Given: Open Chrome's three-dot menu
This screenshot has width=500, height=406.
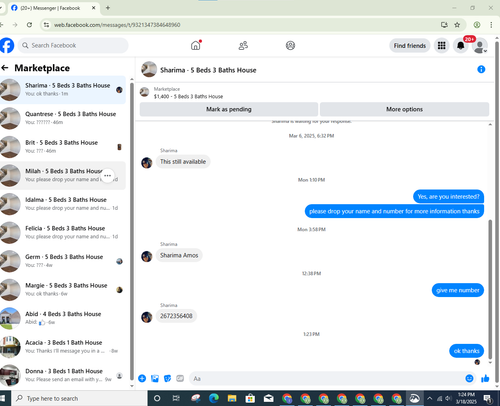Looking at the screenshot, I should (491, 25).
